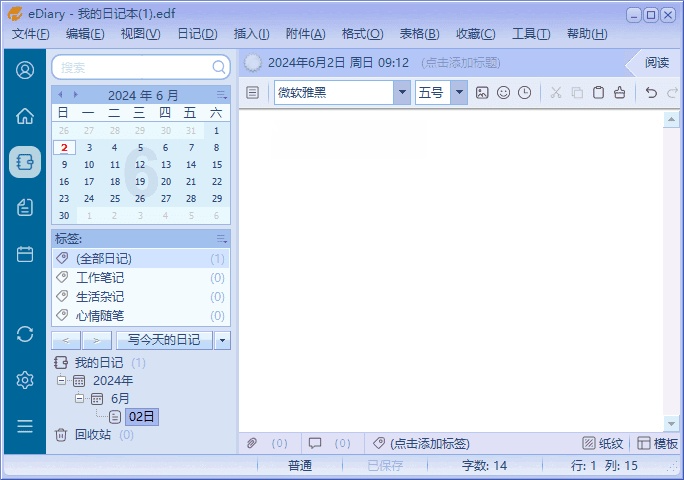Open the 微软雅黑 font dropdown
The image size is (684, 480).
click(x=402, y=93)
